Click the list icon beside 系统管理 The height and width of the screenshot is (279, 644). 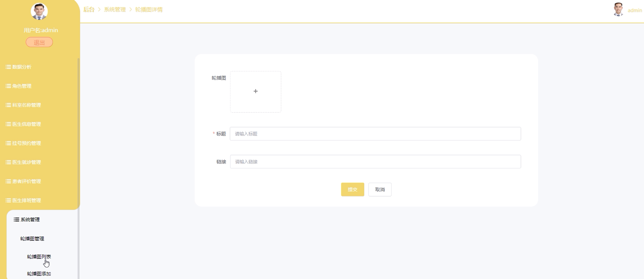point(17,219)
